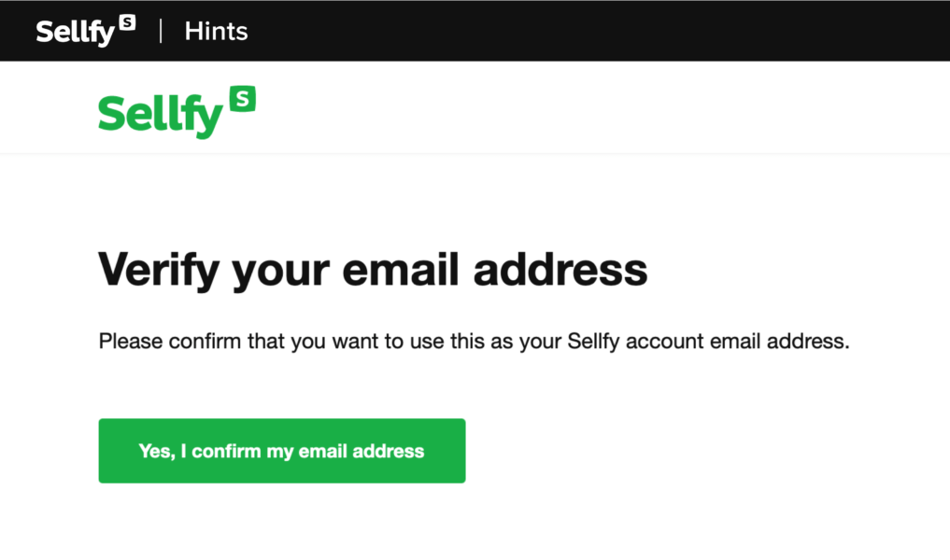Screen dimensions: 950x560
Task: Click the white S badge in the header
Action: [127, 22]
